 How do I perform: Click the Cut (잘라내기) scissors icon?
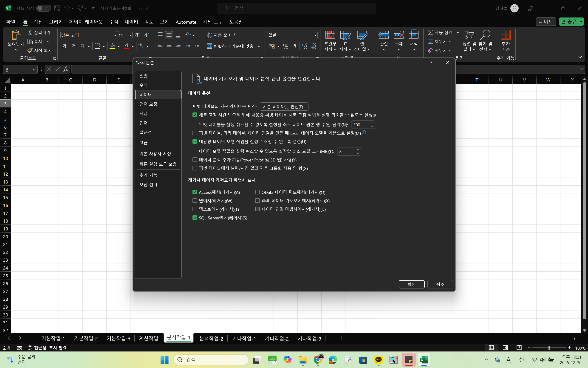pyautogui.click(x=30, y=32)
